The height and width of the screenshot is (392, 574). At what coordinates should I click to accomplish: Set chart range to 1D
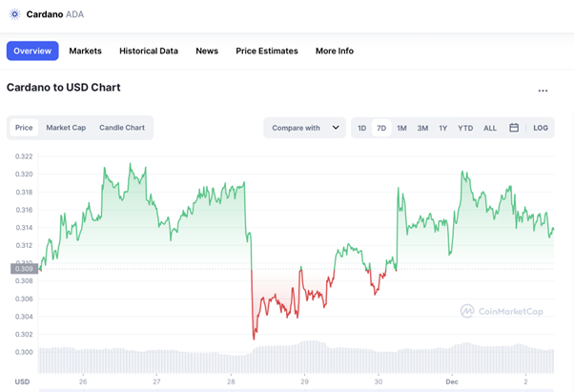click(361, 128)
